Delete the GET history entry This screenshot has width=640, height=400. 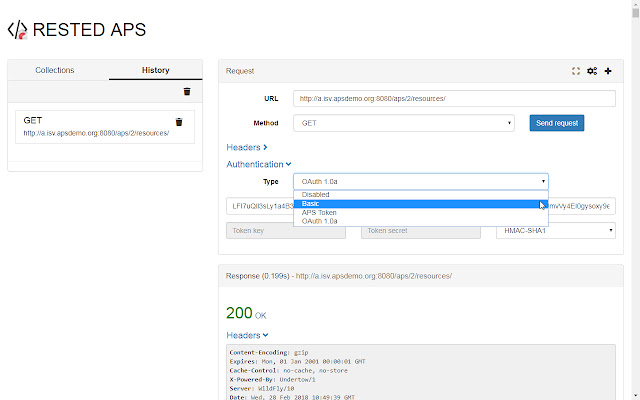tap(179, 122)
